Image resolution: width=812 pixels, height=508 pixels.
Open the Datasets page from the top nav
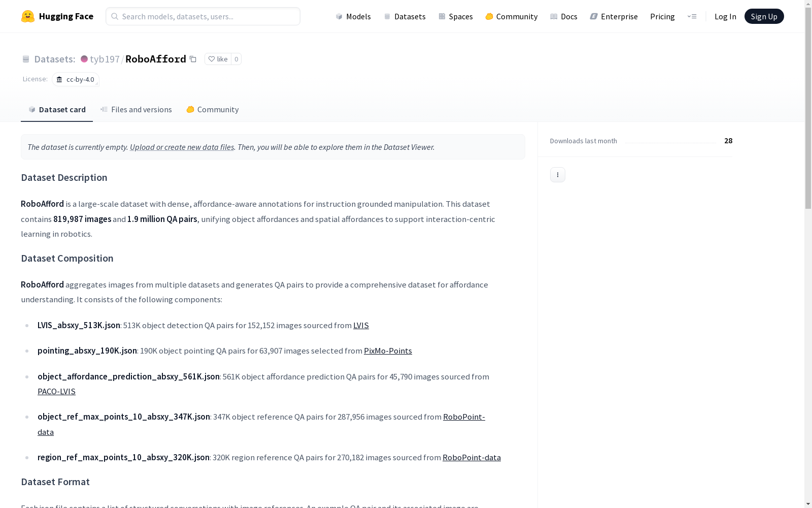point(404,16)
